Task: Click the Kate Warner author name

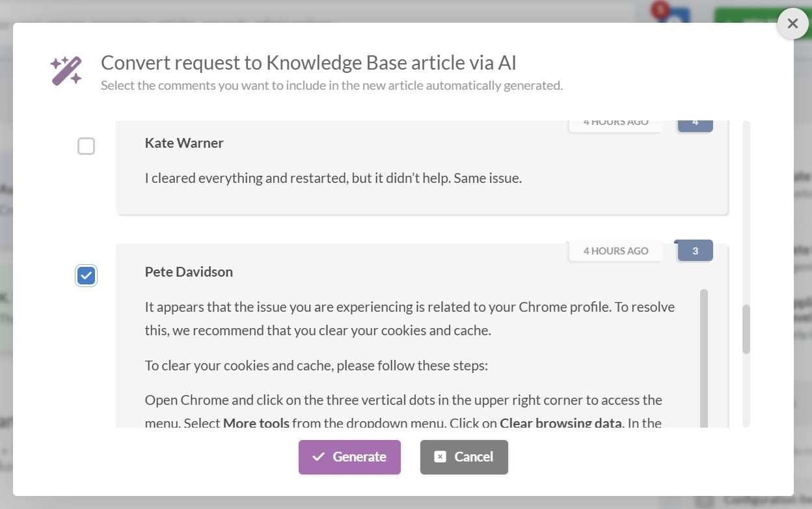Action: tap(184, 143)
